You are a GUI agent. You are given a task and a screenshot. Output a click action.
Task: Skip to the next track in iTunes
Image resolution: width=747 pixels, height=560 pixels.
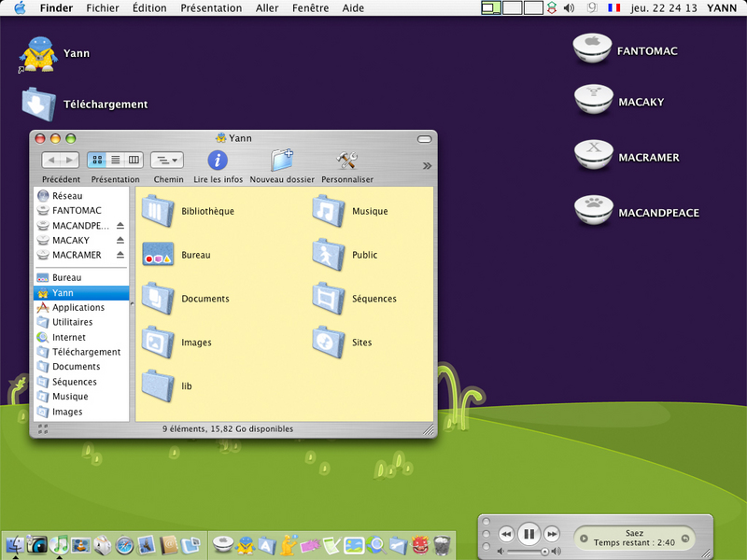tap(552, 534)
